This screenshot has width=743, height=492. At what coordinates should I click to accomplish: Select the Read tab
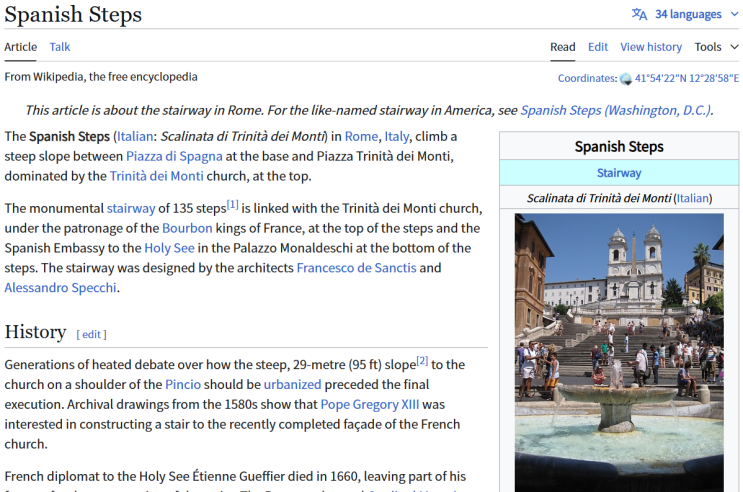562,47
